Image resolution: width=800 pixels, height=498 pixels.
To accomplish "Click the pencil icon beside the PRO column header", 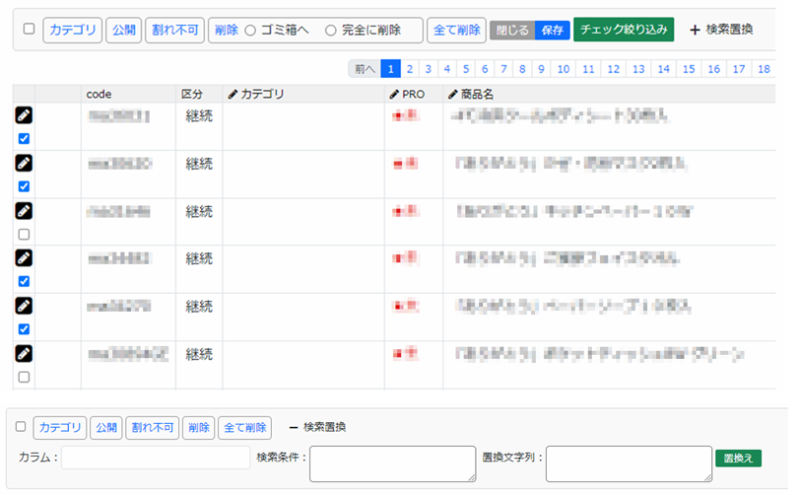I will [394, 94].
